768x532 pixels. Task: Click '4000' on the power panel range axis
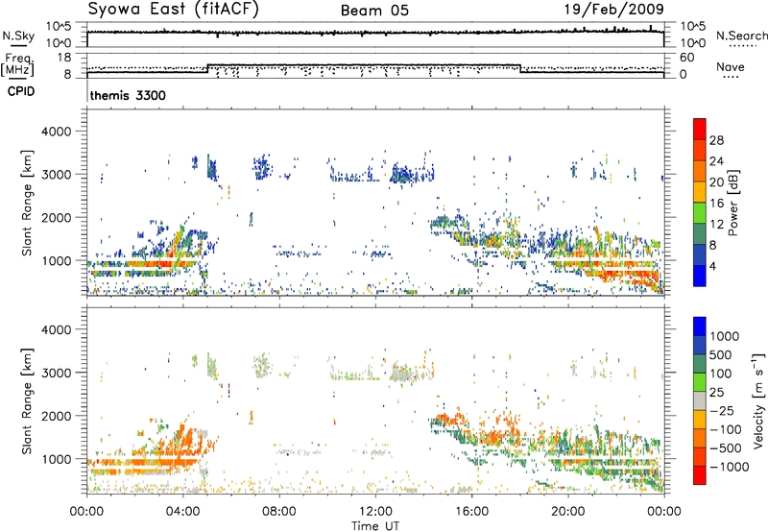coord(56,132)
